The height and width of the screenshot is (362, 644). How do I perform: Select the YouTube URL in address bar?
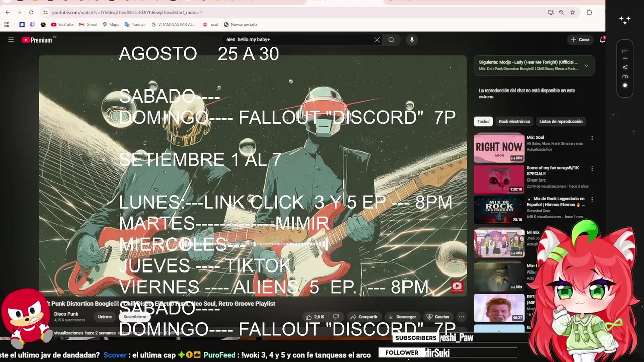(x=127, y=12)
